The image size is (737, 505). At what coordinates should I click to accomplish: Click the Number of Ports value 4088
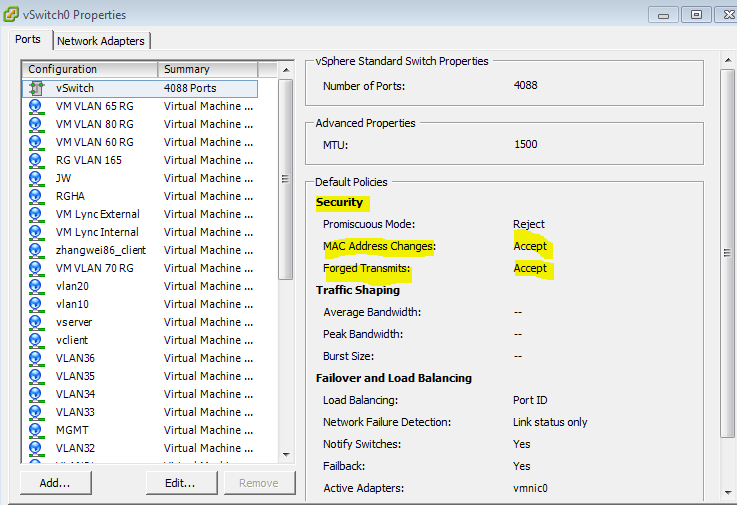(525, 85)
